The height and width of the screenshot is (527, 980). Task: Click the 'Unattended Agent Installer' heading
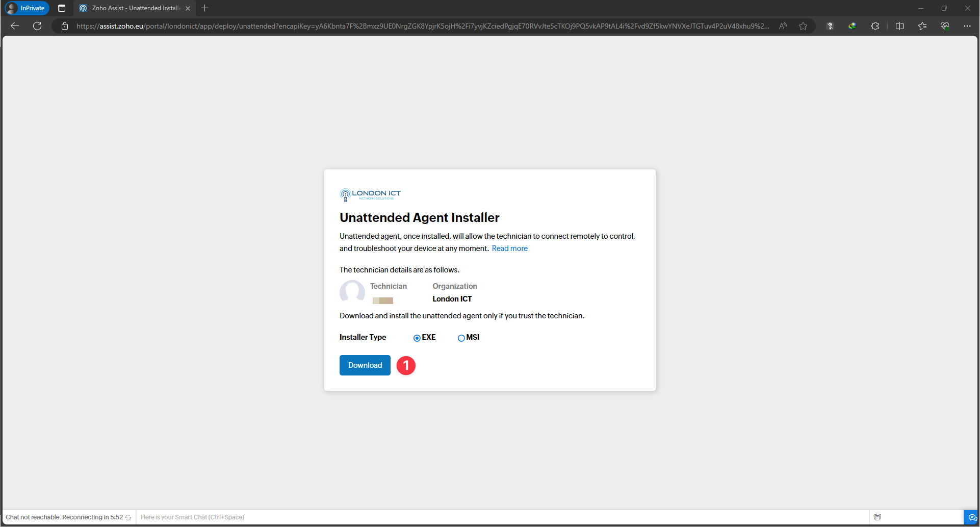click(419, 217)
